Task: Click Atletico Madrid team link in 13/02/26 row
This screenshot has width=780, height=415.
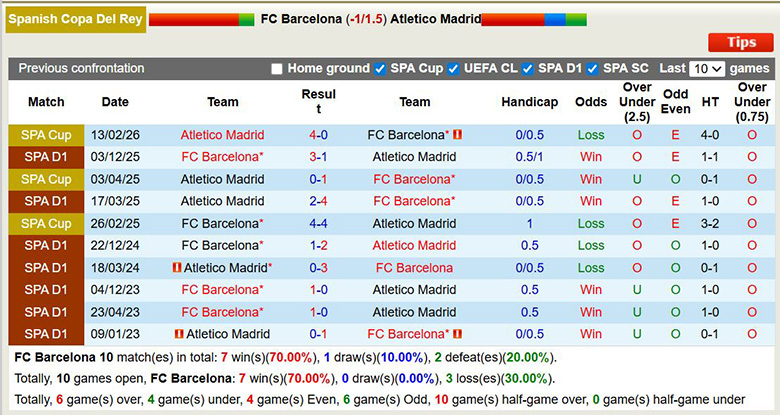Action: pyautogui.click(x=222, y=135)
